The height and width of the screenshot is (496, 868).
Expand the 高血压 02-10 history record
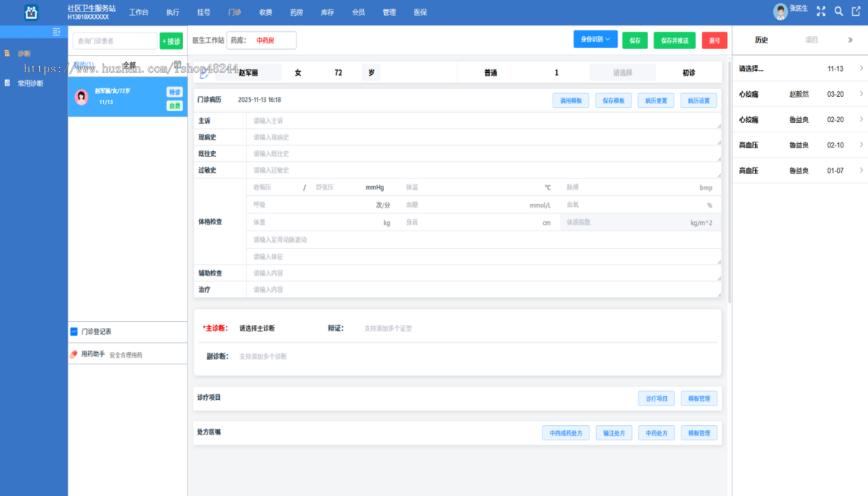[861, 145]
